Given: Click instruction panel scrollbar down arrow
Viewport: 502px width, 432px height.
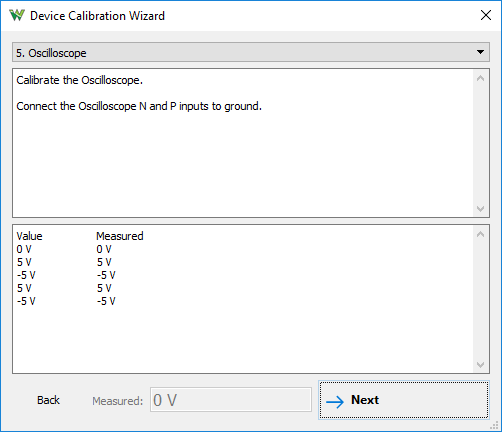Looking at the screenshot, I should coord(480,208).
